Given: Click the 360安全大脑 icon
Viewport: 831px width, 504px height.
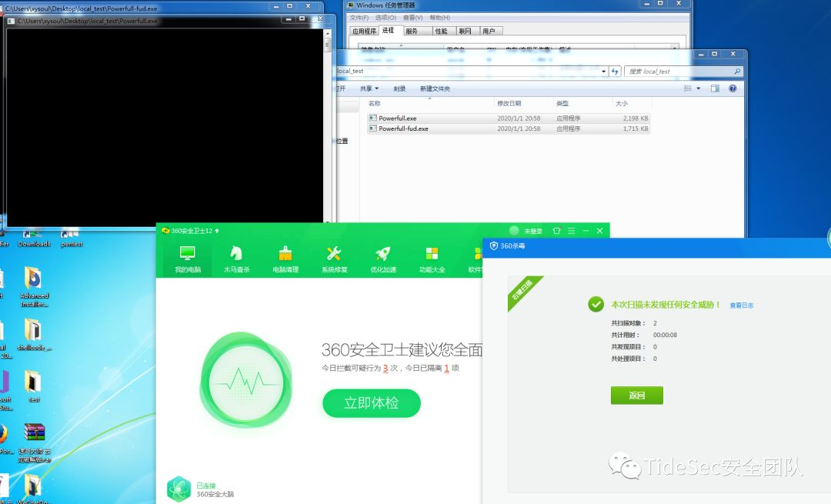Looking at the screenshot, I should point(179,489).
